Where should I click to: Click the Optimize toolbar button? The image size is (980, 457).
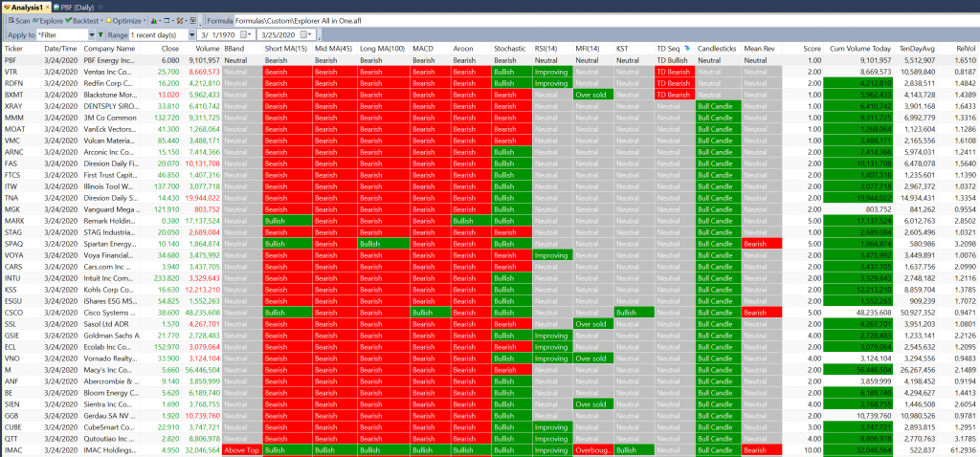[122, 20]
